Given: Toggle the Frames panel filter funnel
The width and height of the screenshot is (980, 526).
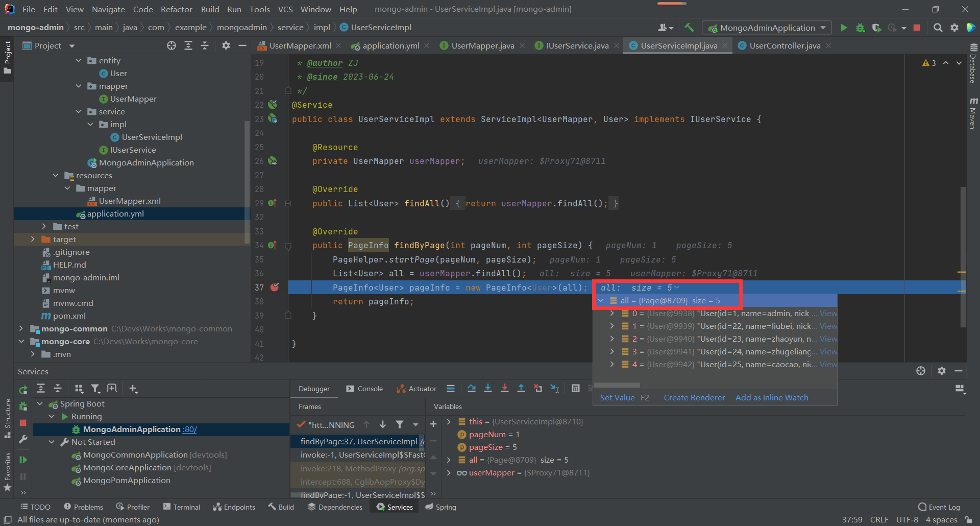Looking at the screenshot, I should coord(400,424).
